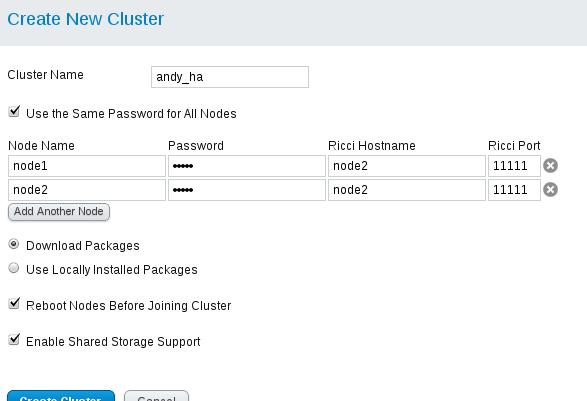Click the Create Cluster button
Screen dimensions: 587x401
point(61,396)
